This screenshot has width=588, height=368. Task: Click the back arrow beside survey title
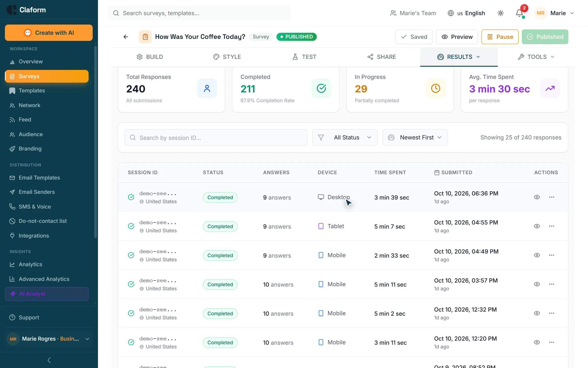pos(126,37)
